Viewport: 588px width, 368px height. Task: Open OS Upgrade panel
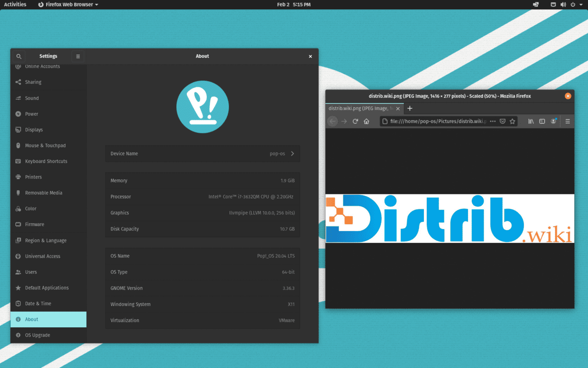click(49, 335)
